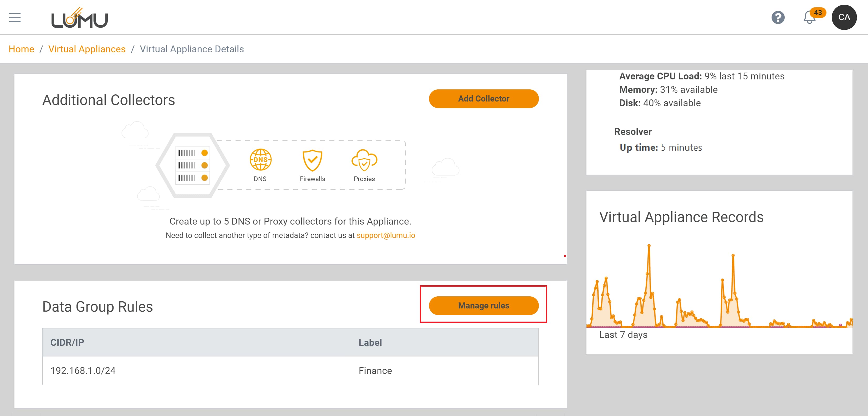Screen dimensions: 868x416
Task: Click the Add Collector button
Action: click(483, 98)
